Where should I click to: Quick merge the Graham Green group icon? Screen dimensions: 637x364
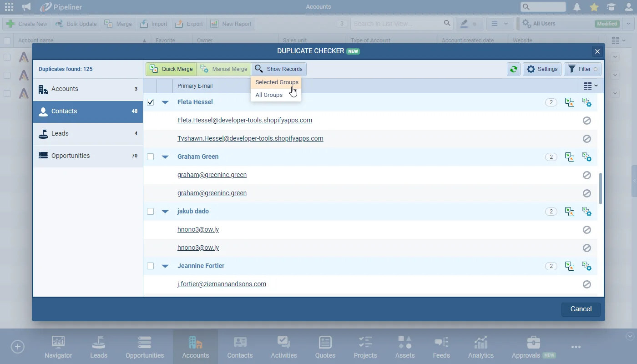click(x=569, y=157)
